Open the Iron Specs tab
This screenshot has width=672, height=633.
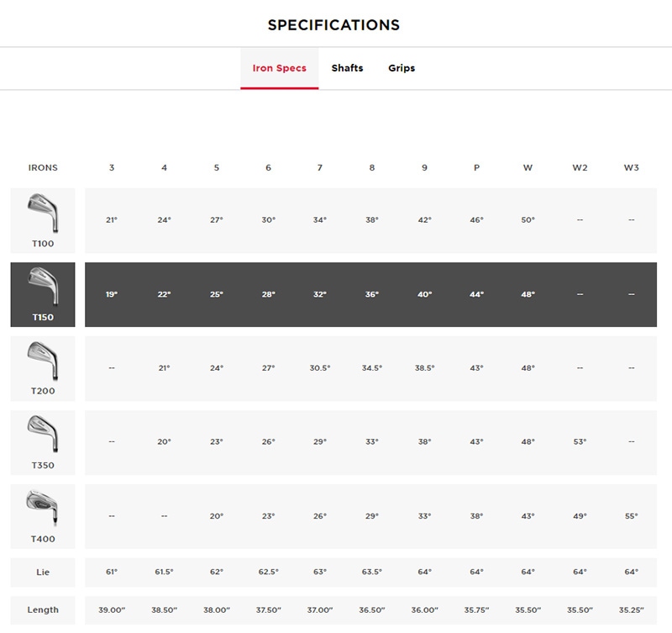pos(280,68)
